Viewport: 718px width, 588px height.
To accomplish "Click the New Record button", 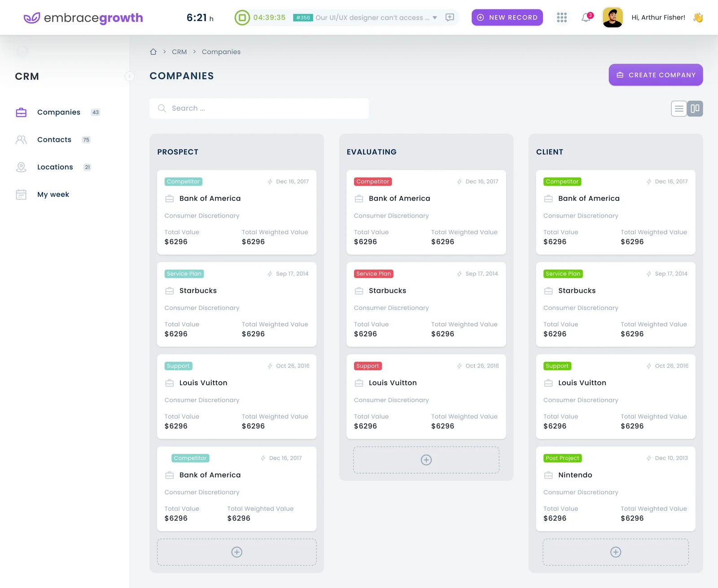I will tap(507, 17).
